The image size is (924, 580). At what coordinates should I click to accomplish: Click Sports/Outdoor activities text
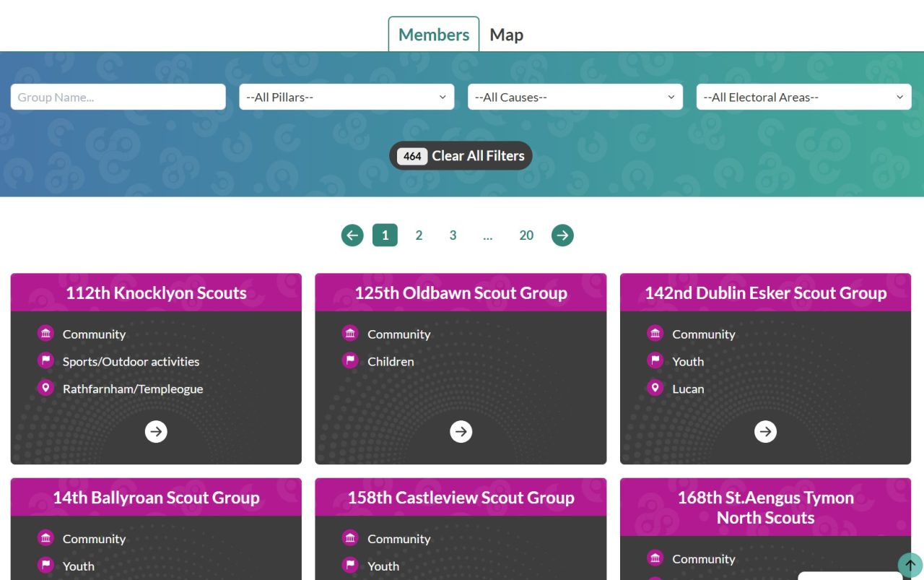pyautogui.click(x=131, y=361)
